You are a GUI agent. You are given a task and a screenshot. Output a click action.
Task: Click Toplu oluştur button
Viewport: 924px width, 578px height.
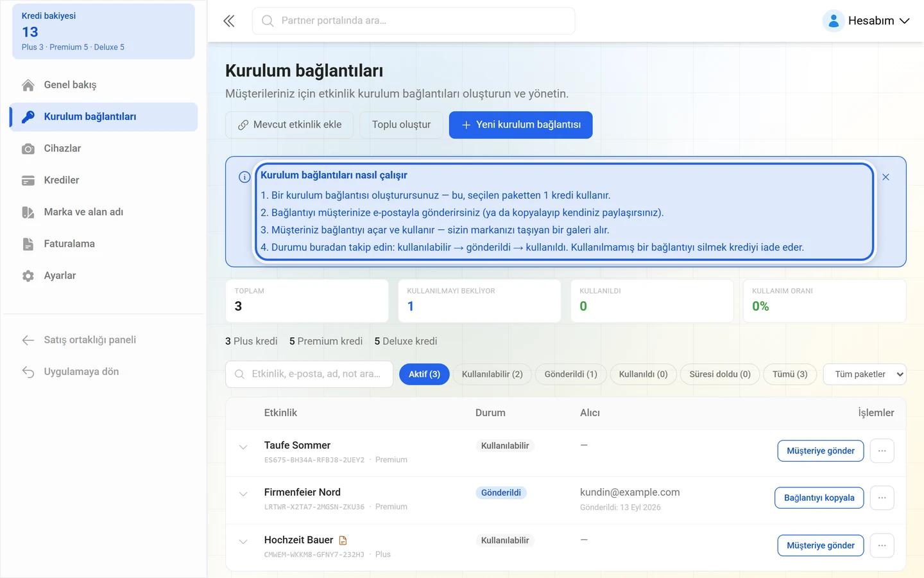[x=401, y=125]
